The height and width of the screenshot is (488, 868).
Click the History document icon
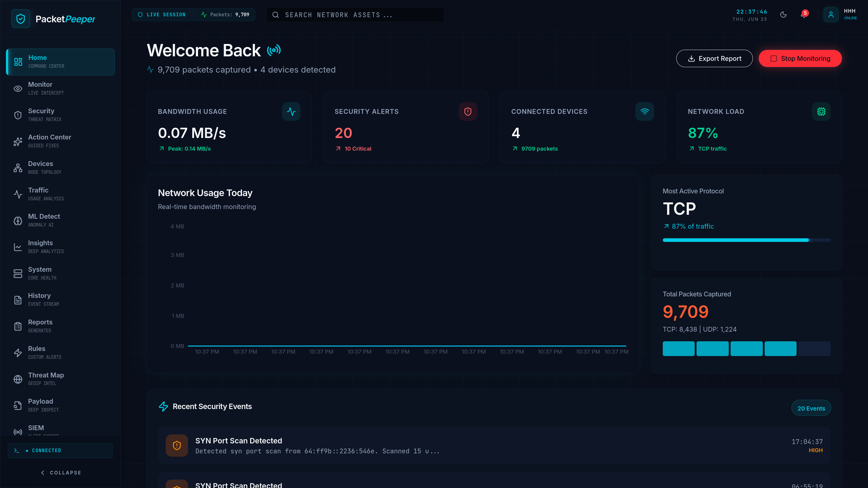click(18, 300)
